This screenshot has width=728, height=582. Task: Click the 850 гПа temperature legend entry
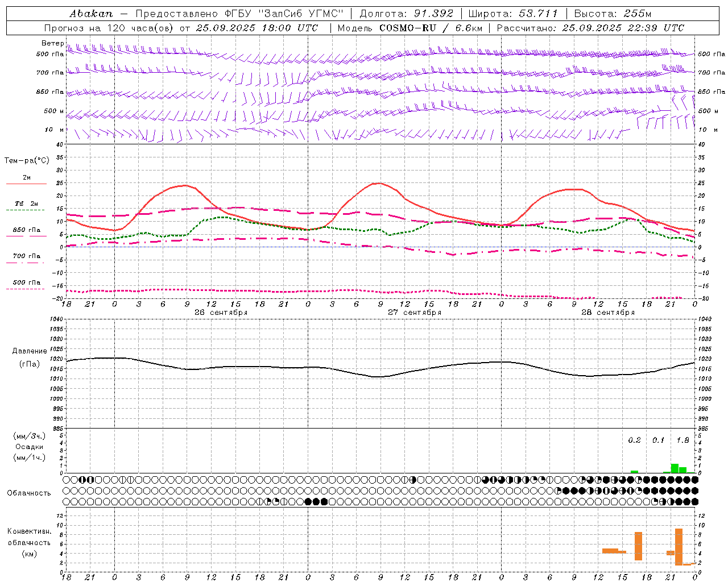pos(27,230)
